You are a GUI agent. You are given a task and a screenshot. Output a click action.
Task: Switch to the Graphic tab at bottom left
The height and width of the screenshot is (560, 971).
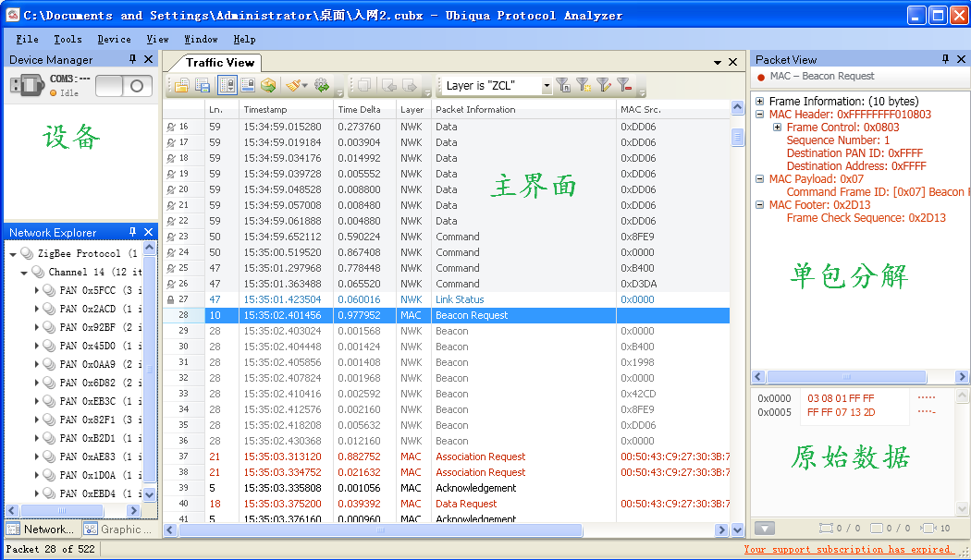(x=115, y=529)
